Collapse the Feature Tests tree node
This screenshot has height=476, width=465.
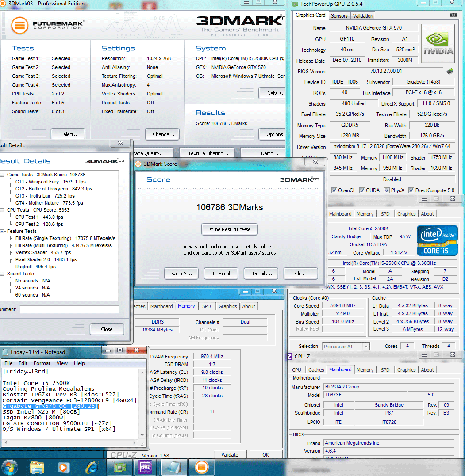[2, 231]
